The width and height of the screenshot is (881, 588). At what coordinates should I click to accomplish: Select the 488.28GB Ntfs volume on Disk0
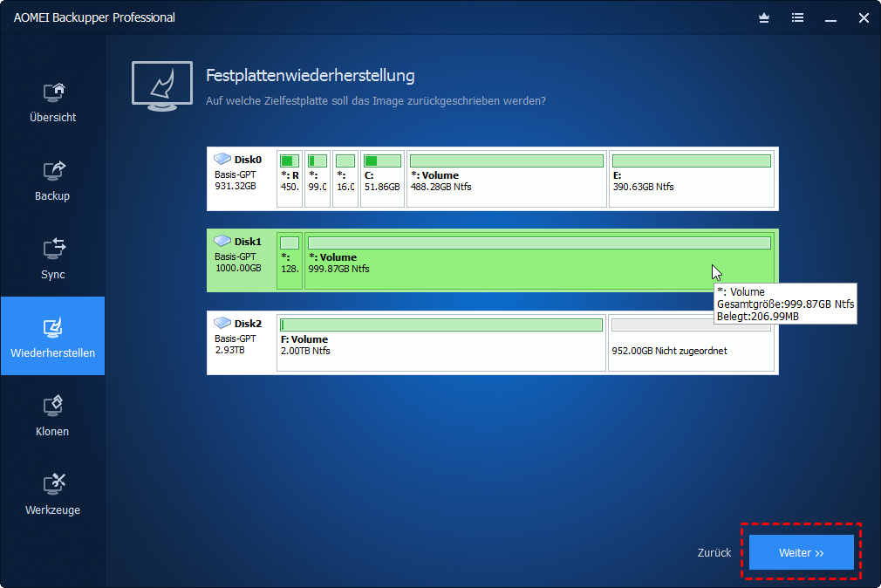click(x=506, y=179)
